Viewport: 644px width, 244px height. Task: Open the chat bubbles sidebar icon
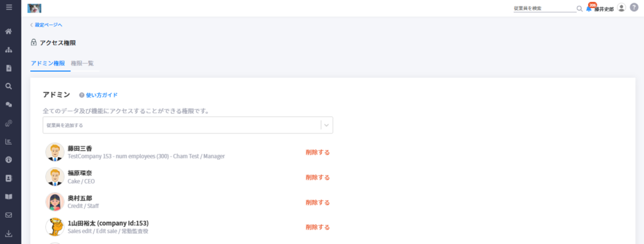click(9, 105)
